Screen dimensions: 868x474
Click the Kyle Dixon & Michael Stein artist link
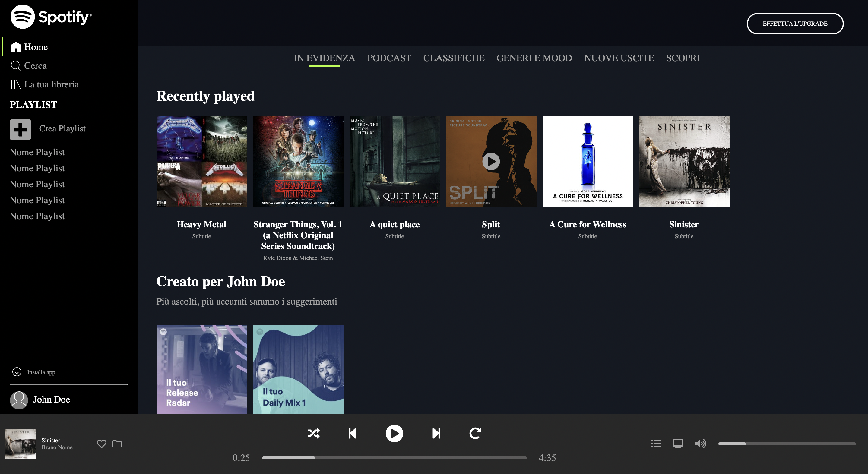(298, 258)
